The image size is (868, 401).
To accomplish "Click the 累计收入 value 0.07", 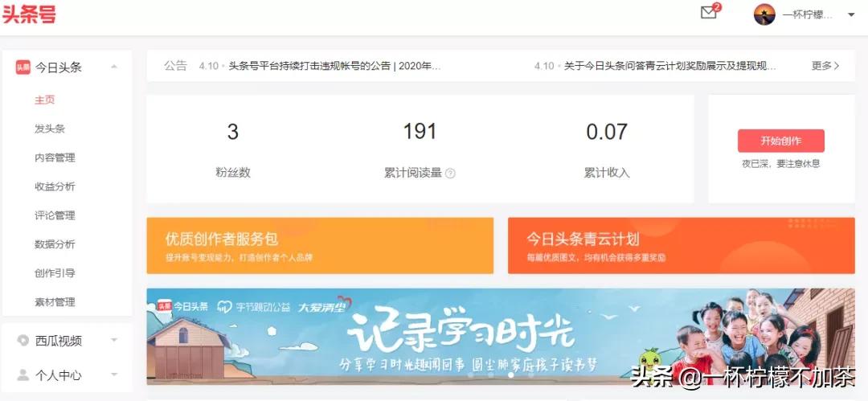I will click(608, 132).
